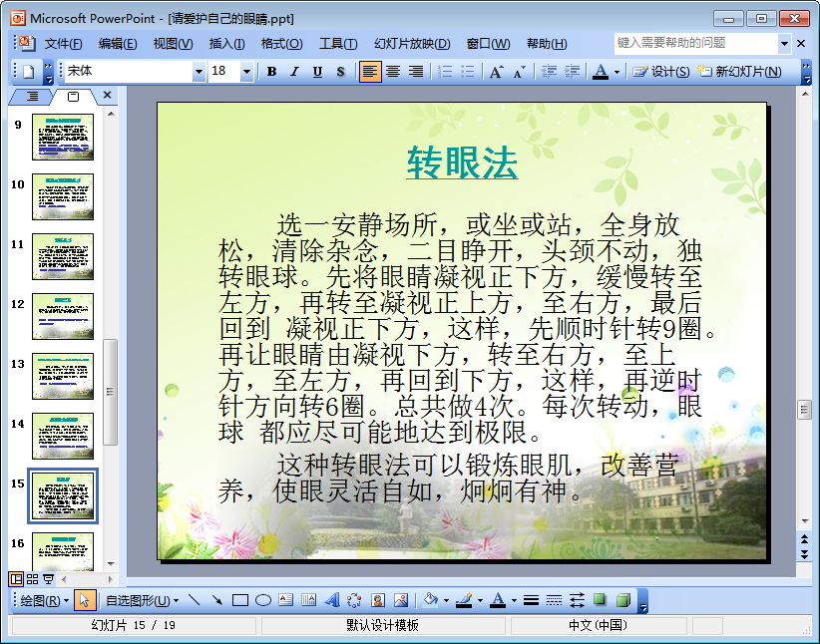Image resolution: width=820 pixels, height=644 pixels.
Task: Select slide 14 thumbnail
Action: coord(63,437)
